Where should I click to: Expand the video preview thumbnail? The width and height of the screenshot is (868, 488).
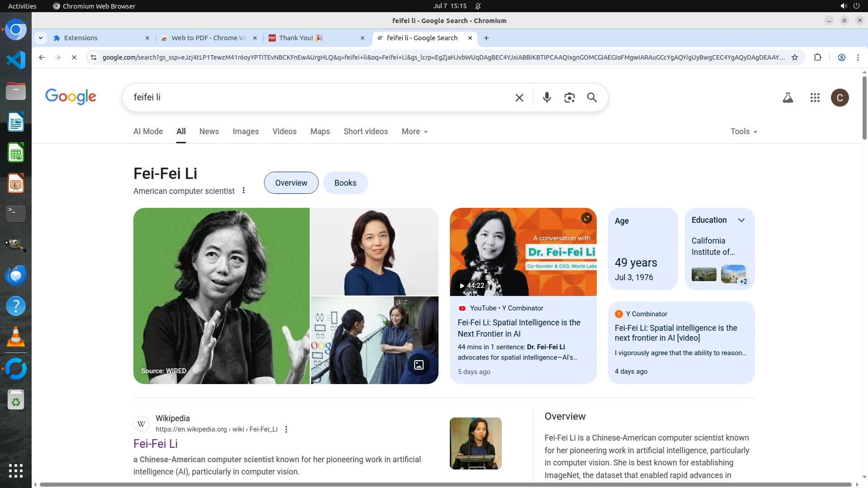coord(586,218)
